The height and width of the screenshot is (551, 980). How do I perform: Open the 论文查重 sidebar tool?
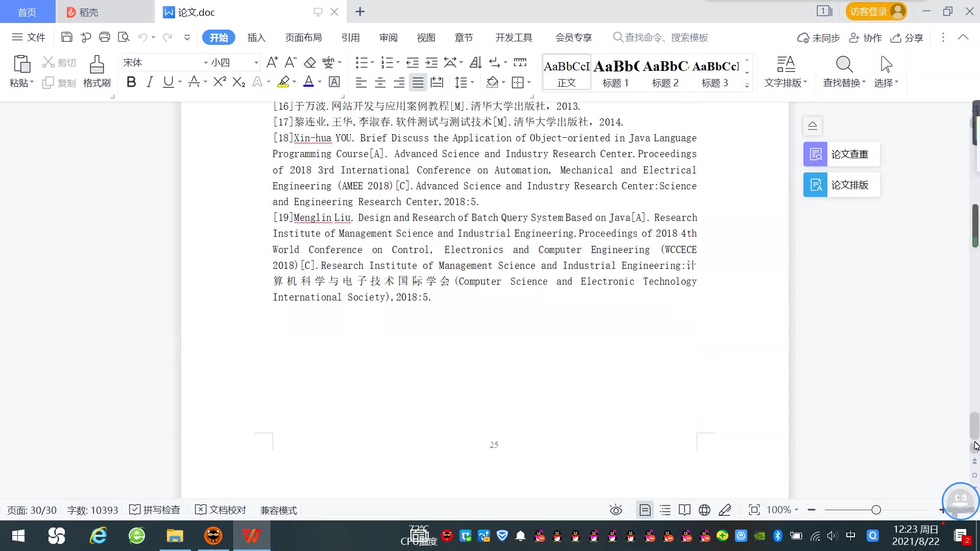coord(842,154)
